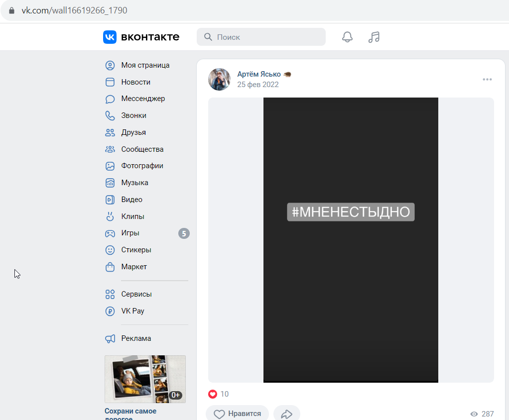Click the red heart reactions icon

(213, 394)
